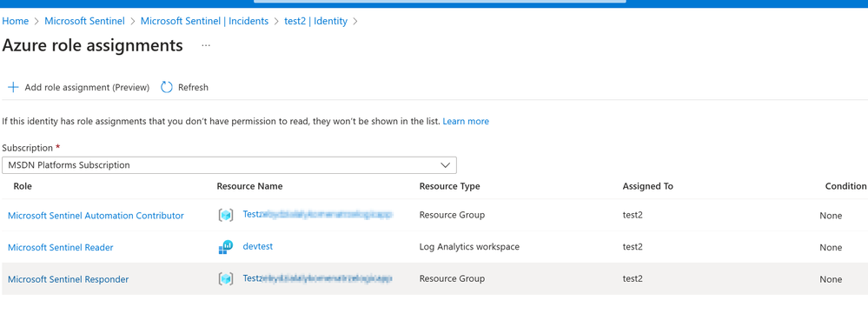This screenshot has width=868, height=314.
Task: Open MSDN Platforms Subscription combo box
Action: pyautogui.click(x=229, y=165)
